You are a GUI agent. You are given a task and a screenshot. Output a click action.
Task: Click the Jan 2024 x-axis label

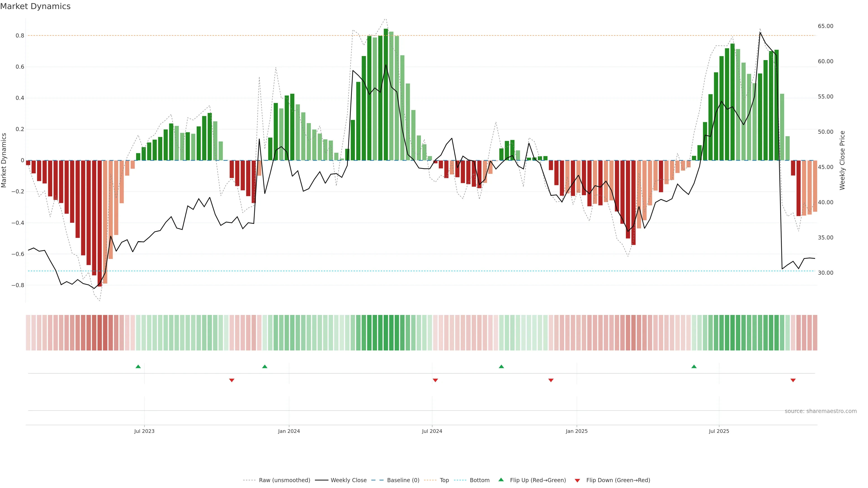click(x=289, y=431)
